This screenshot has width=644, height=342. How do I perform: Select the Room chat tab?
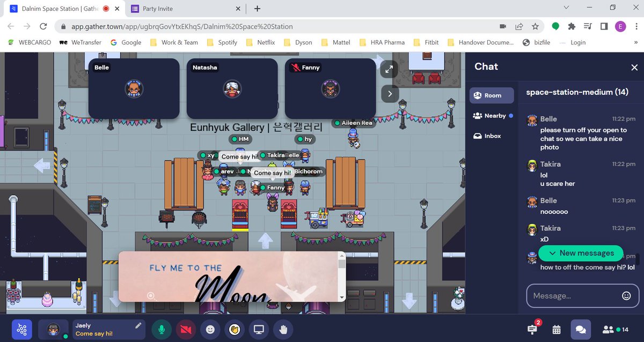pyautogui.click(x=492, y=95)
